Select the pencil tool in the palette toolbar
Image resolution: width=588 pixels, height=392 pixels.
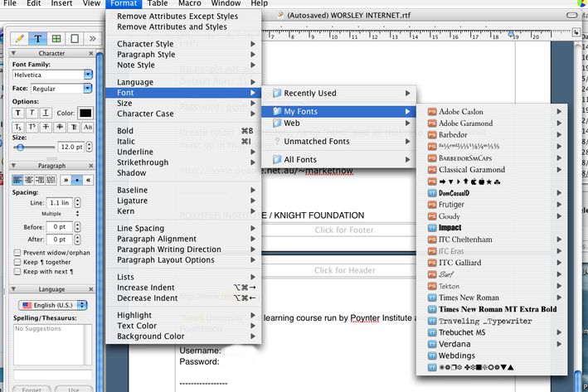(x=19, y=38)
